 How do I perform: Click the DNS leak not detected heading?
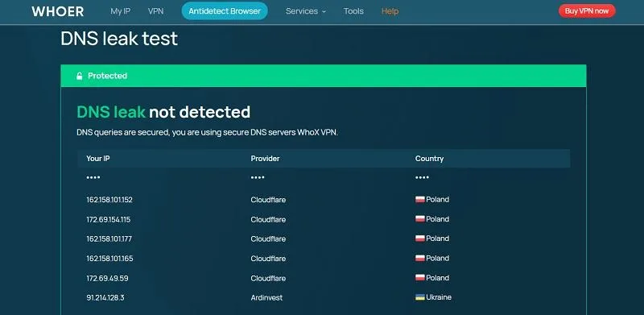coord(163,112)
